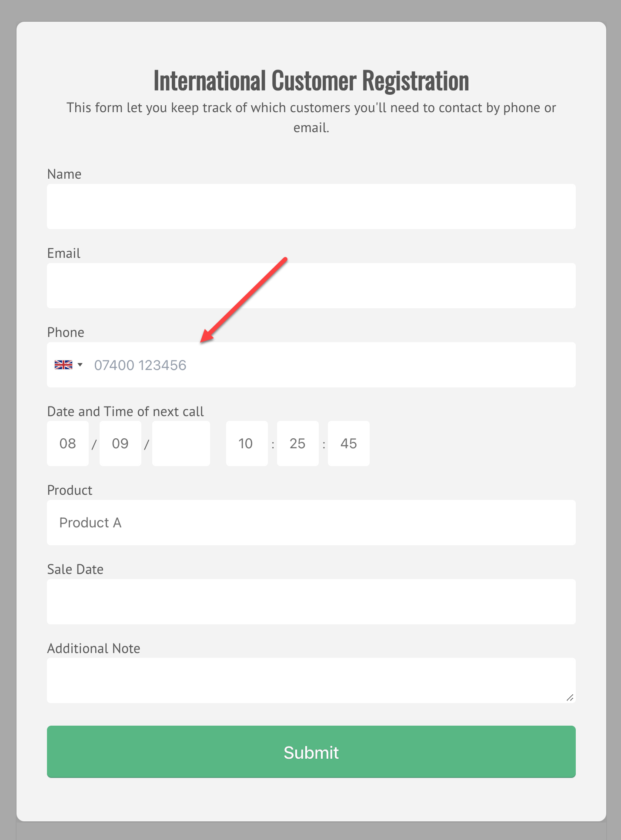Open the Product dropdown showing Product A
The width and height of the screenshot is (621, 840).
(310, 522)
